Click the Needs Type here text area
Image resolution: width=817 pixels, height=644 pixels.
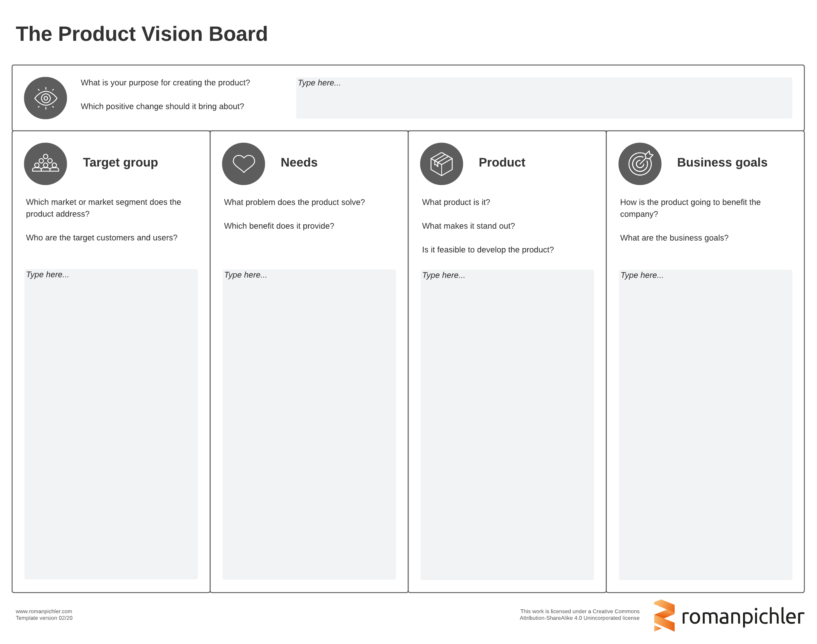tap(309, 424)
